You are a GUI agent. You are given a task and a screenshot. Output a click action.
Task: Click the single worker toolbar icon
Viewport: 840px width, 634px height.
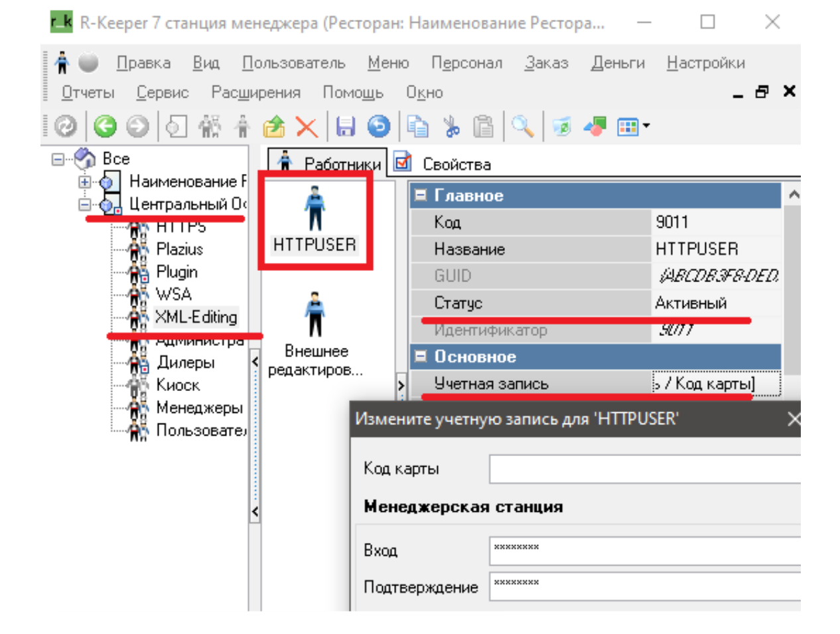[x=242, y=125]
